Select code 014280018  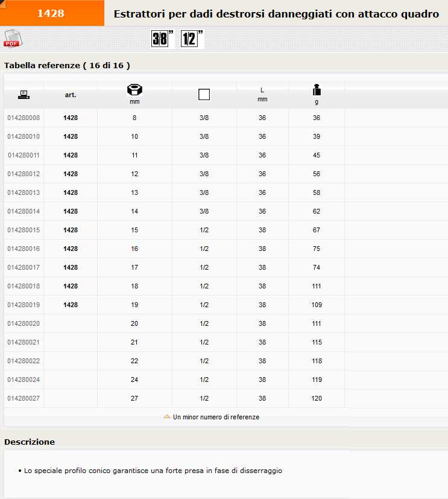click(24, 286)
